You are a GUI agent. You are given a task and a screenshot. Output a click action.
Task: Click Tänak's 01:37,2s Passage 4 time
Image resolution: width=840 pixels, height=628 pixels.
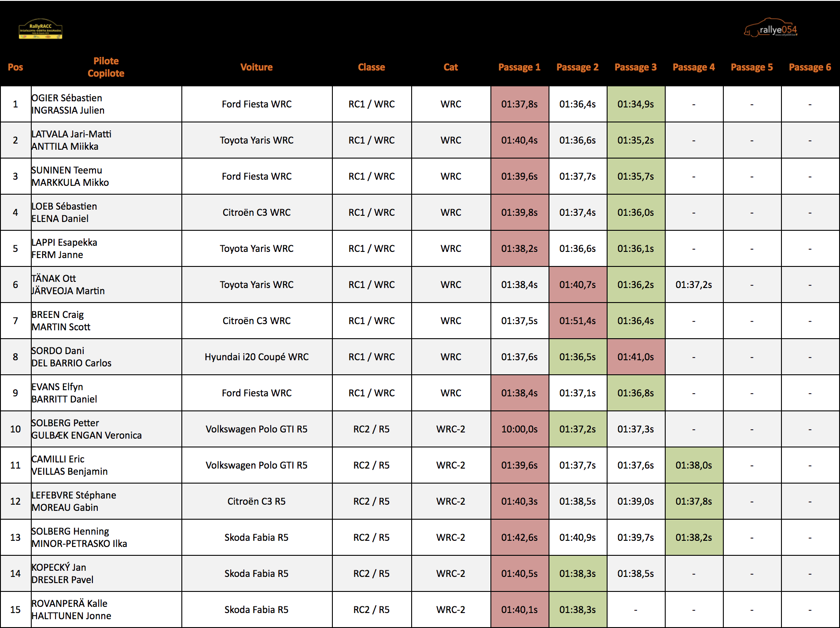[694, 285]
